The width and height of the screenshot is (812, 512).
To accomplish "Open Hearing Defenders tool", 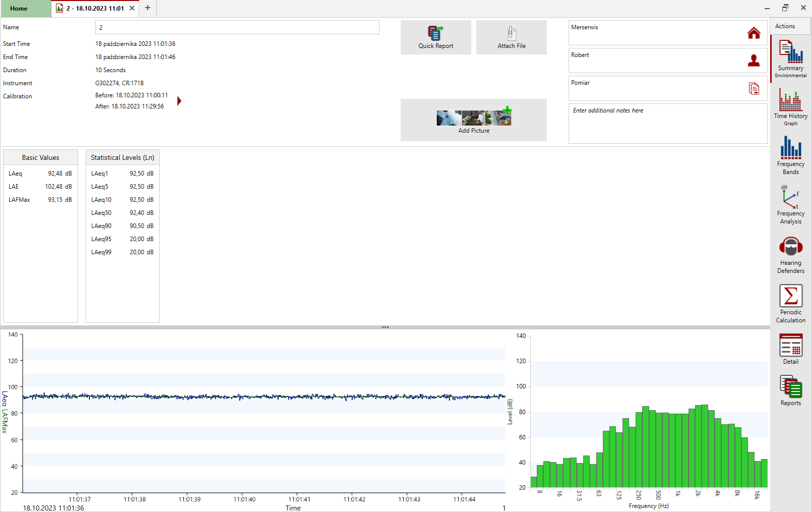I will tap(790, 254).
